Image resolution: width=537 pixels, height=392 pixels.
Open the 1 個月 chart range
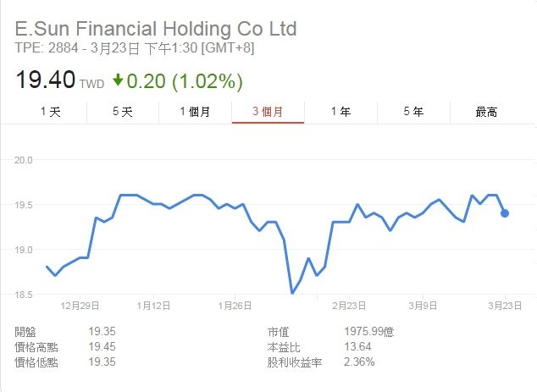click(195, 112)
